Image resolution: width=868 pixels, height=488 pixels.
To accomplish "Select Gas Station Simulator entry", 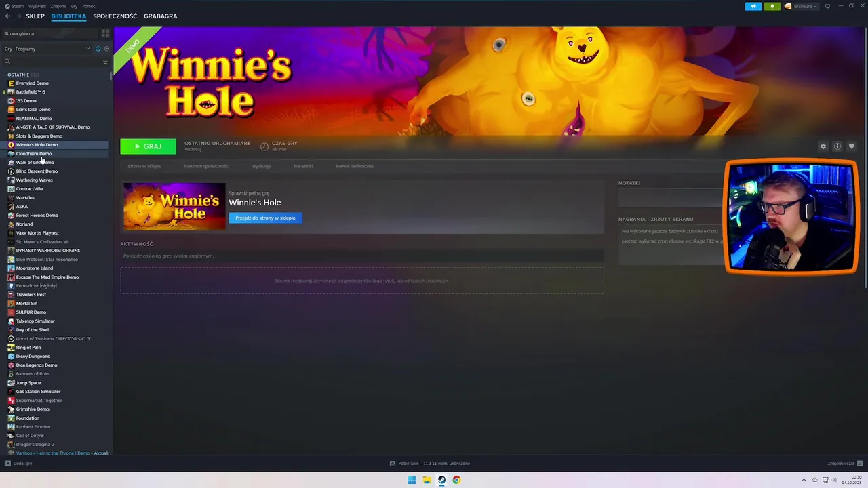I will click(38, 392).
